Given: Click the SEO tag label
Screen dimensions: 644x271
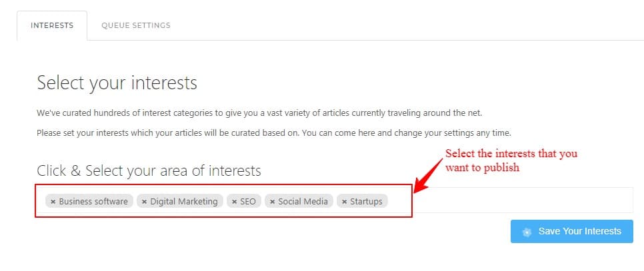Looking at the screenshot, I should 247,201.
